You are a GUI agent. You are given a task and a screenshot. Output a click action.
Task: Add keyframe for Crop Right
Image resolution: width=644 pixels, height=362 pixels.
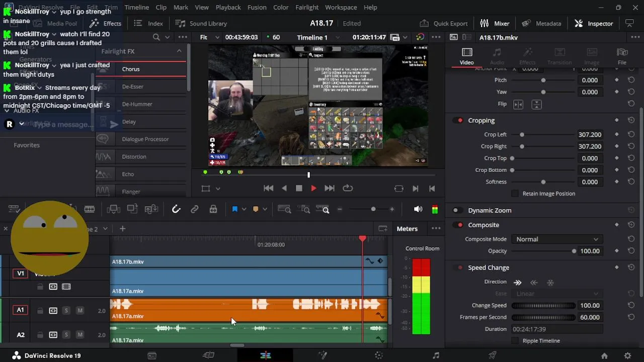coord(617,146)
